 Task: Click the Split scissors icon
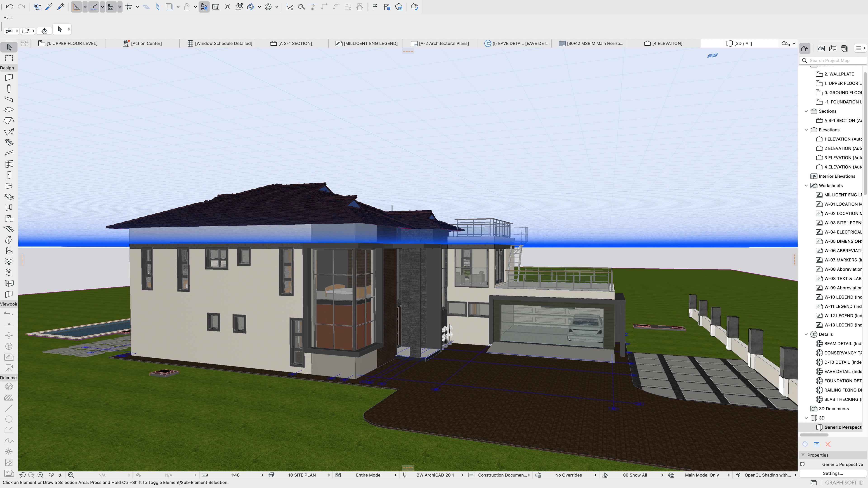click(x=289, y=7)
